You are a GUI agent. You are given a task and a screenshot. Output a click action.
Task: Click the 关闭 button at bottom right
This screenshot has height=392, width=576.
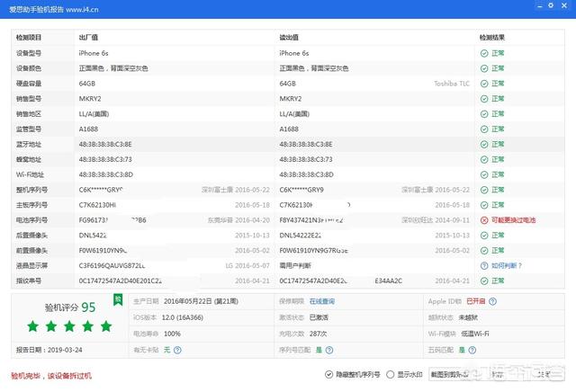click(545, 374)
